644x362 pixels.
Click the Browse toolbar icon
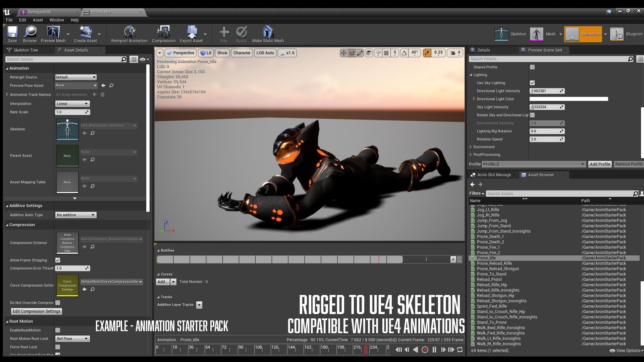[x=30, y=34]
